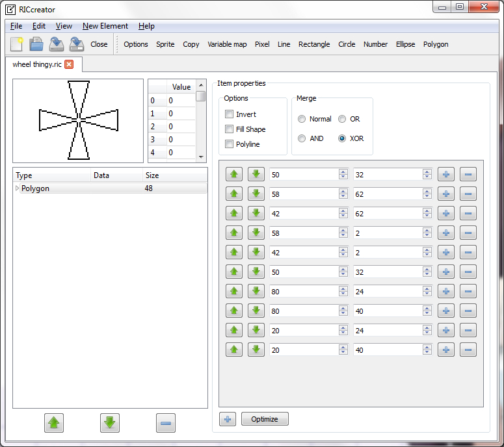Viewport: 504px width, 447px height.
Task: Click the New file icon in toolbar
Action: [17, 44]
